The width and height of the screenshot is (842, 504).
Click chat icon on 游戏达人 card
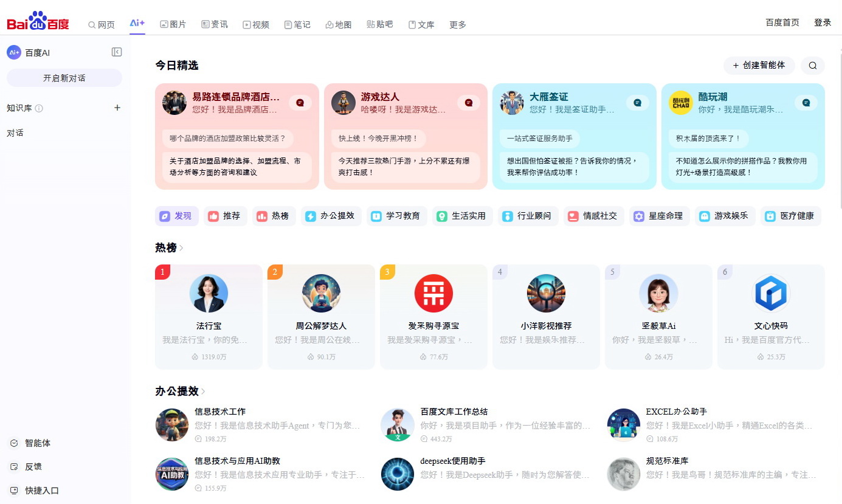point(469,103)
